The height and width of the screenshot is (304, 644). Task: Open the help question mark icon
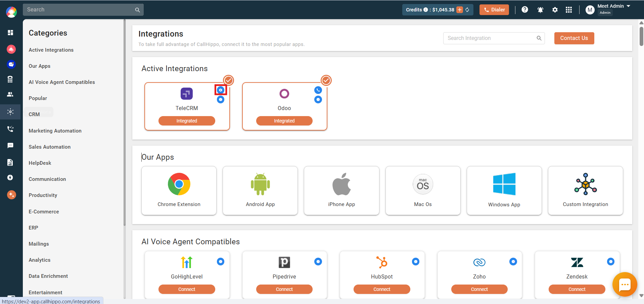[x=525, y=10]
